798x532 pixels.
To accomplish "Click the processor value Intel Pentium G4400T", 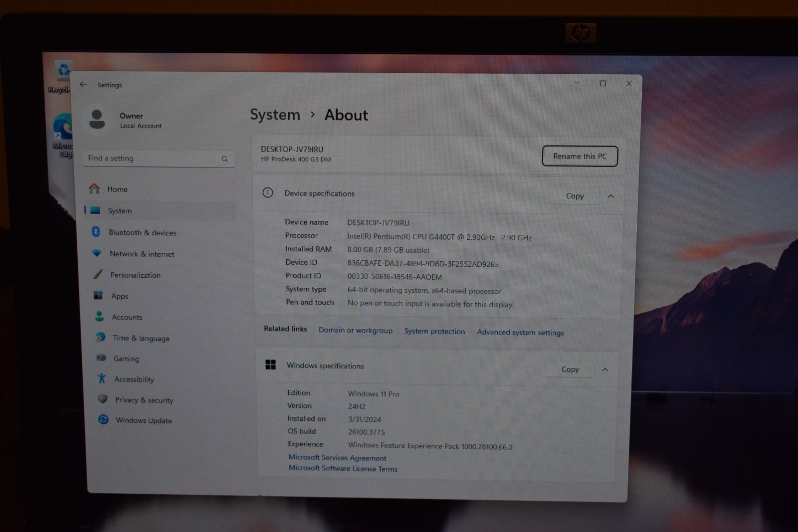I will pos(439,237).
